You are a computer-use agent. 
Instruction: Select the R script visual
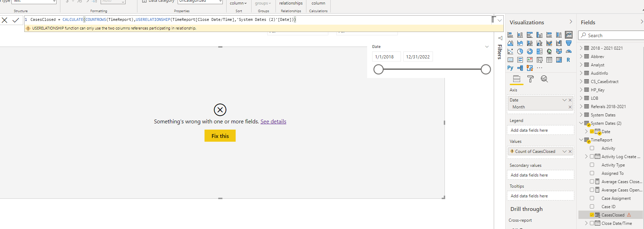pyautogui.click(x=569, y=60)
